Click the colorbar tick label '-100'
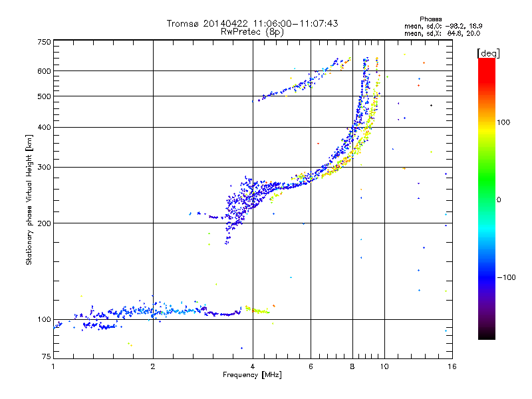 click(506, 277)
